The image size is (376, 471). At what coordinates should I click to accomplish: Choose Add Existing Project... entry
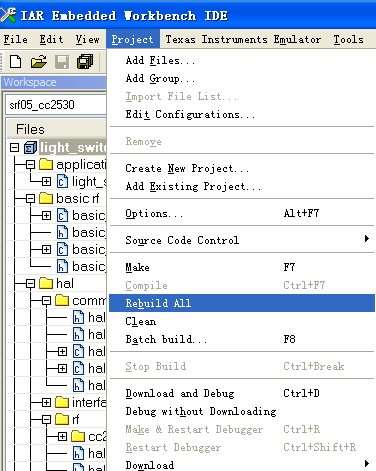coord(242,186)
